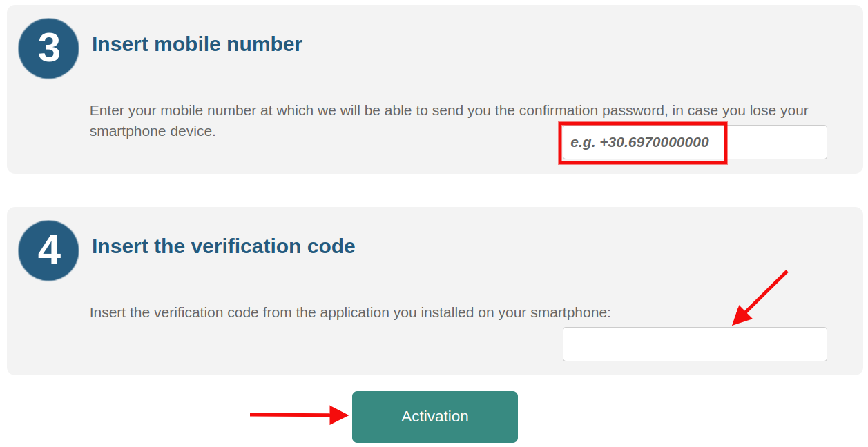This screenshot has height=447, width=868.
Task: Focus the mobile number input field
Action: (x=694, y=142)
